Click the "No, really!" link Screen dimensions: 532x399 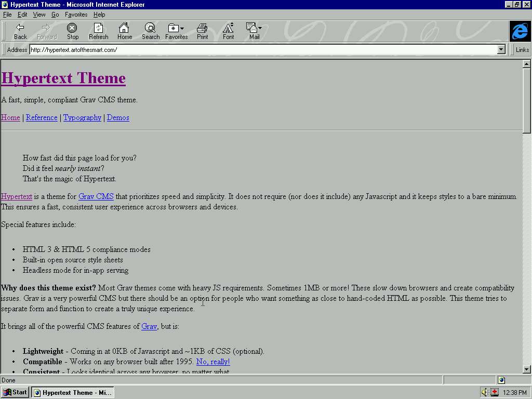pos(212,362)
